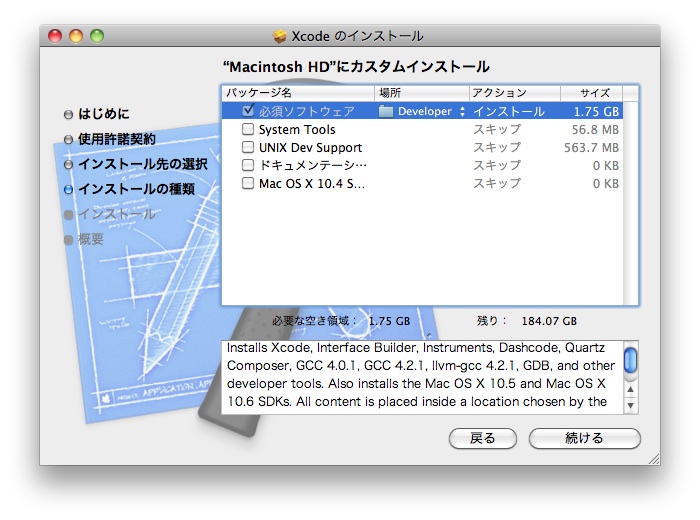Screen dimensions: 700x520
Task: Select the UNIX Dev Support row name
Action: pos(310,147)
